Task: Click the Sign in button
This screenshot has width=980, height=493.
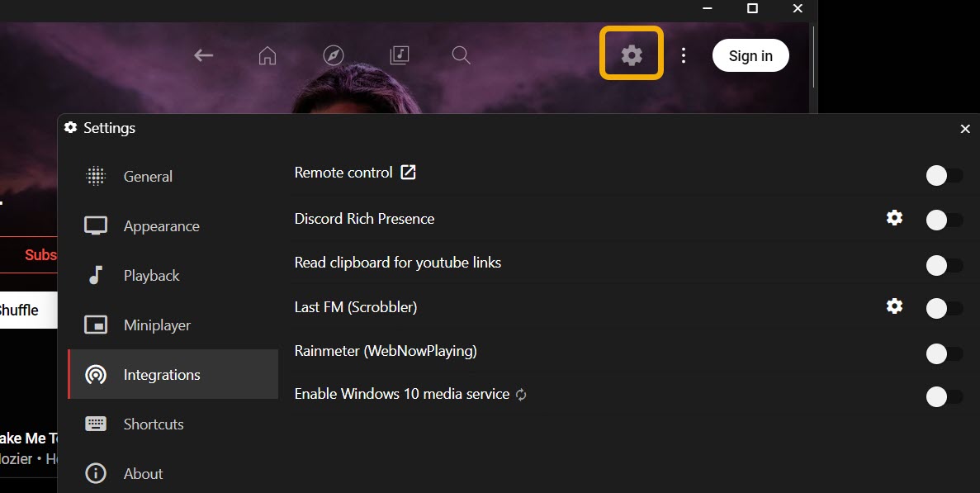Action: point(750,55)
